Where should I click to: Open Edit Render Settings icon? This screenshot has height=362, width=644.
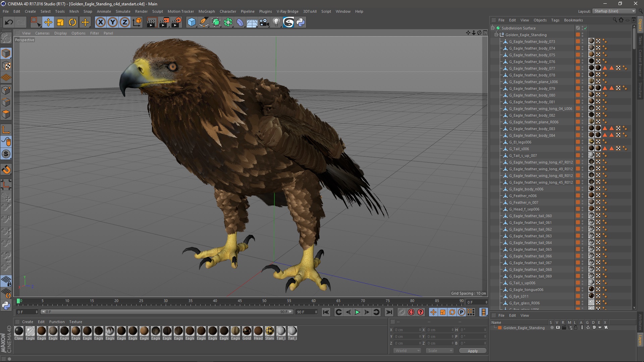click(x=176, y=22)
